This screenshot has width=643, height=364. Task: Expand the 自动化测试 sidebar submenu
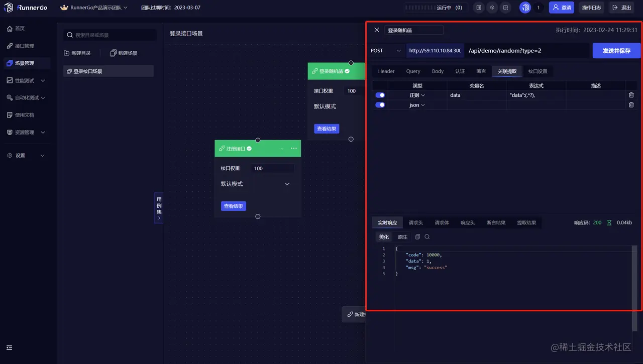tap(43, 98)
